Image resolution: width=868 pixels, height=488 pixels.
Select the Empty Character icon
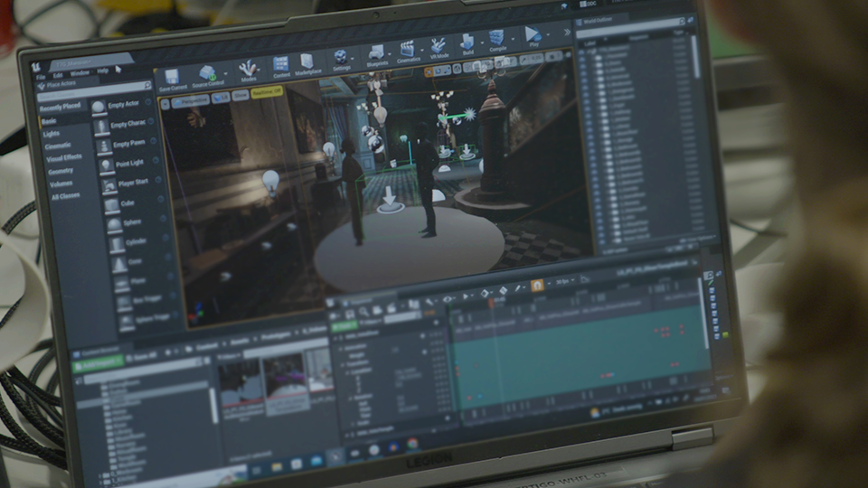click(101, 127)
